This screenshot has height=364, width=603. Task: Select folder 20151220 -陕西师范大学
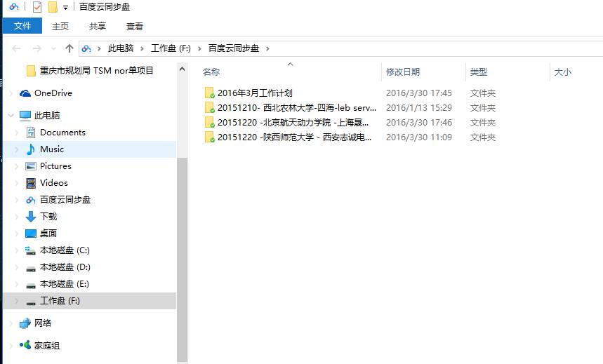click(295, 137)
